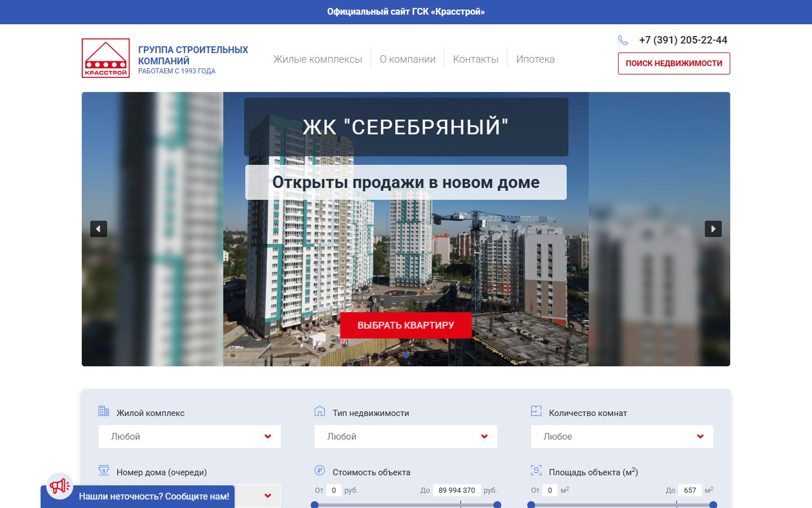Click the Площадь объекта area icon

pyautogui.click(x=536, y=470)
